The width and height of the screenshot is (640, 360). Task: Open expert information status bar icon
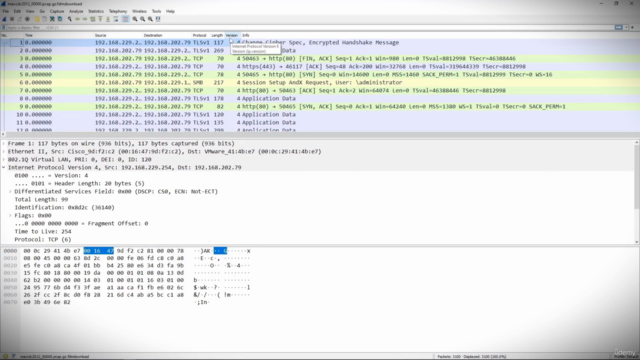click(x=5, y=356)
